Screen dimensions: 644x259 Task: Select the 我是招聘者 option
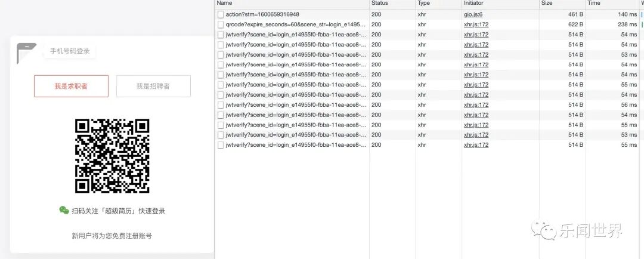coord(153,86)
